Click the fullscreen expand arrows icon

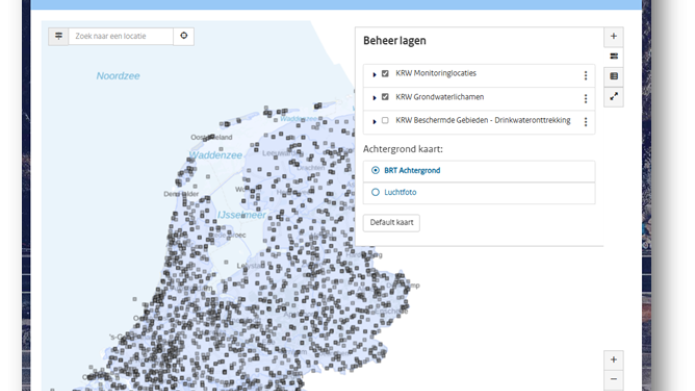point(613,96)
